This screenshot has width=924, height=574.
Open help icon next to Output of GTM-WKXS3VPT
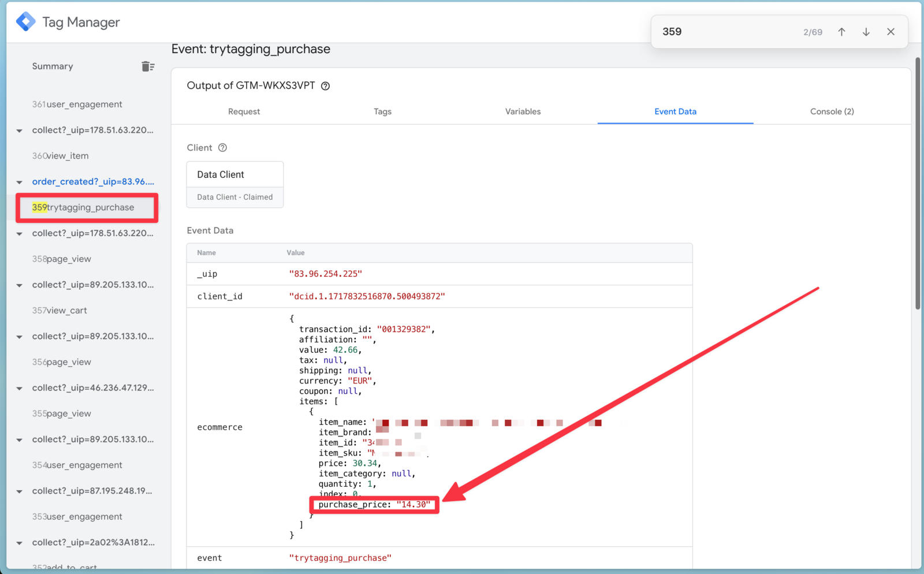click(x=326, y=86)
